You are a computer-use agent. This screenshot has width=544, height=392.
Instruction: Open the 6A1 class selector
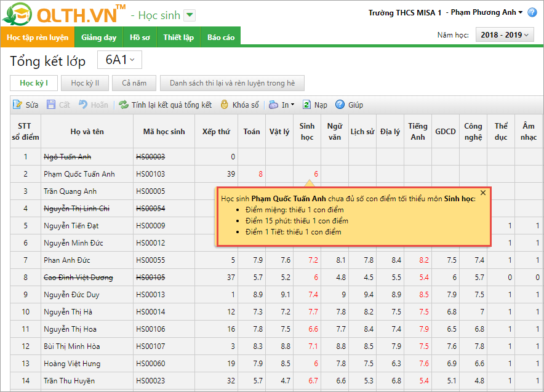click(x=120, y=60)
